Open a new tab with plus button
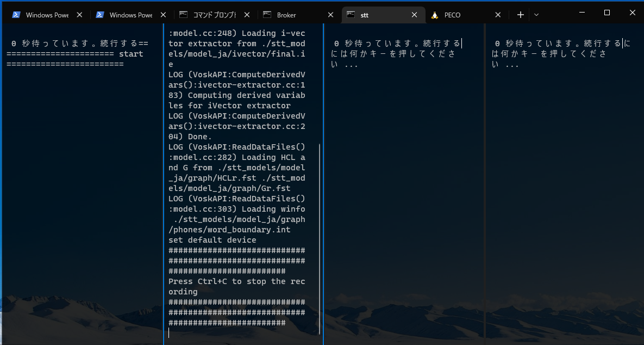 click(x=521, y=15)
